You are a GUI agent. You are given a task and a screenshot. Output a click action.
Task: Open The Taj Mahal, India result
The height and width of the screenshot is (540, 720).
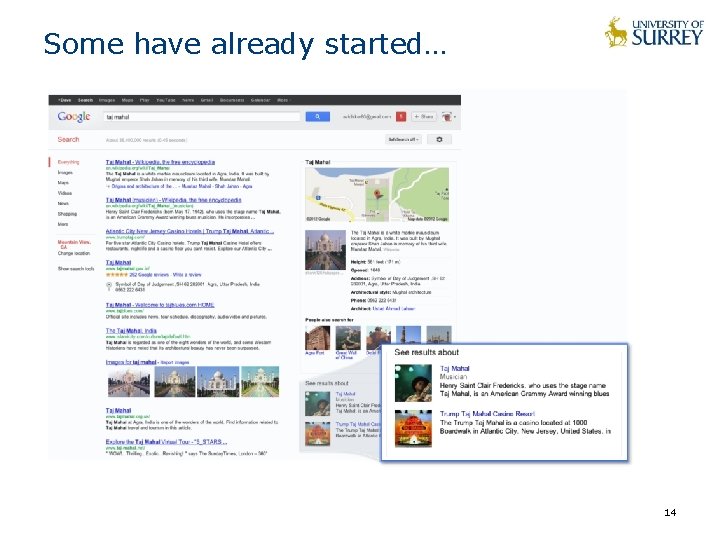tap(131, 331)
